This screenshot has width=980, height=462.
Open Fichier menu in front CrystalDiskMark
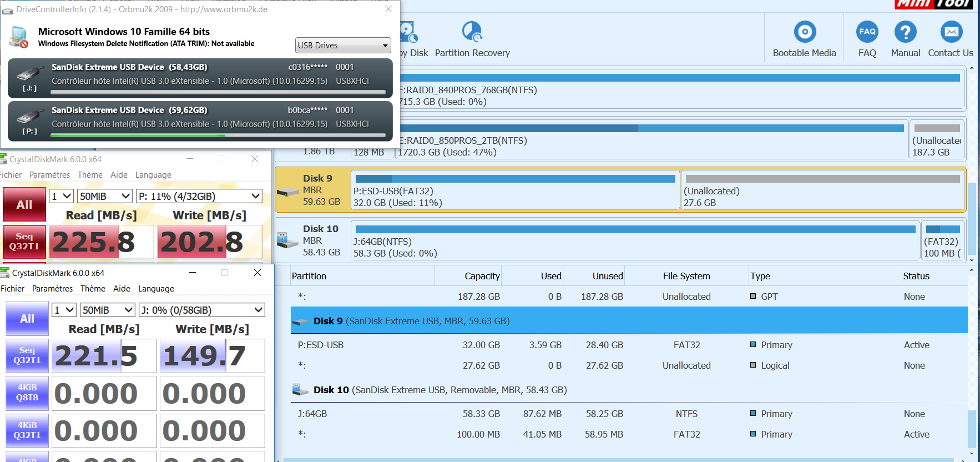tap(12, 289)
